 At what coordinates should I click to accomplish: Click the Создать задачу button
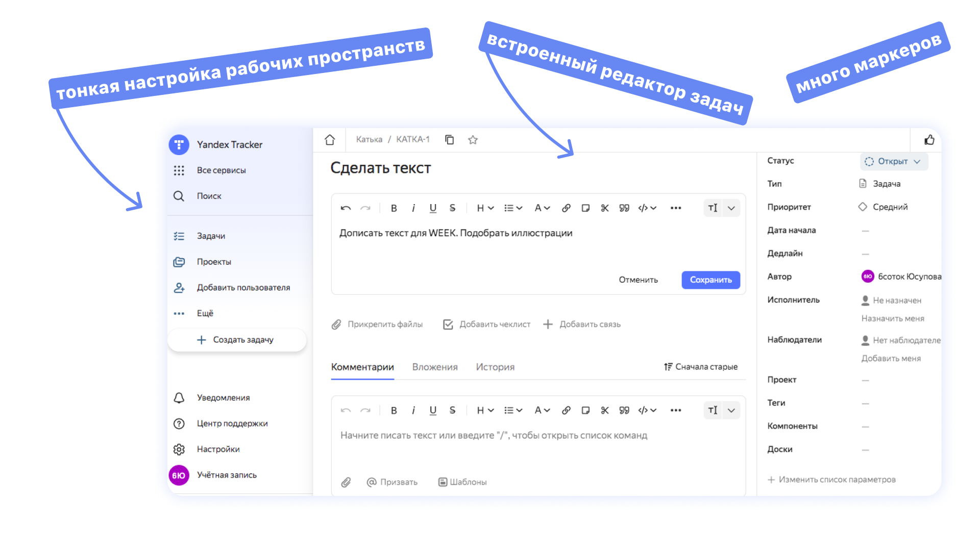pos(238,340)
